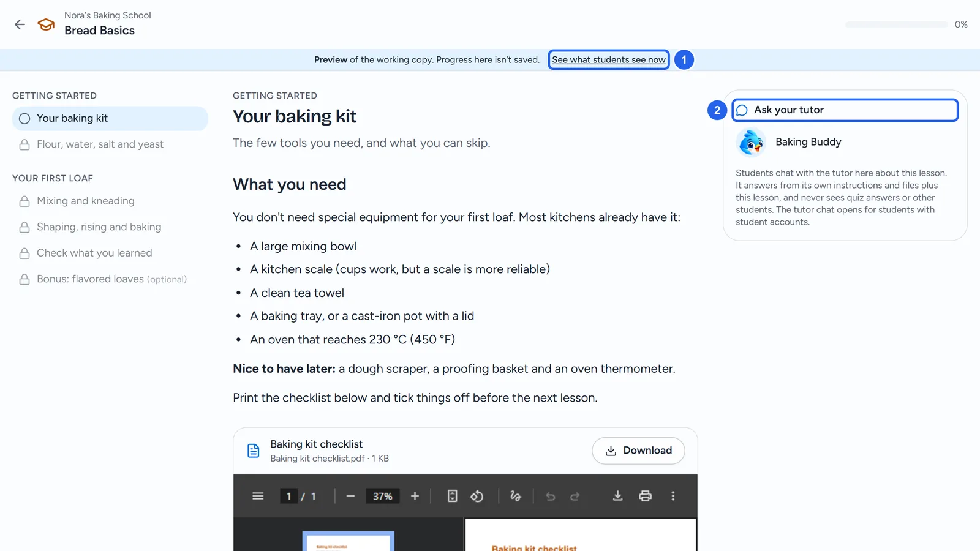Screen dimensions: 980x551
Task: Click the Bread Basics course title
Action: [x=99, y=31]
